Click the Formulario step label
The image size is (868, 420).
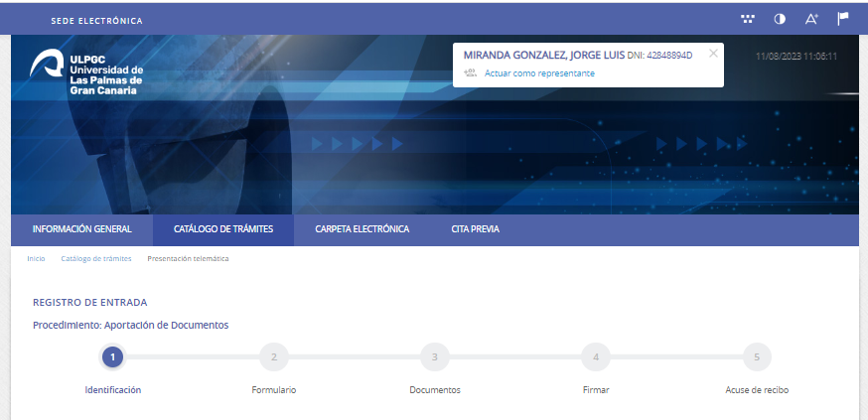[274, 390]
